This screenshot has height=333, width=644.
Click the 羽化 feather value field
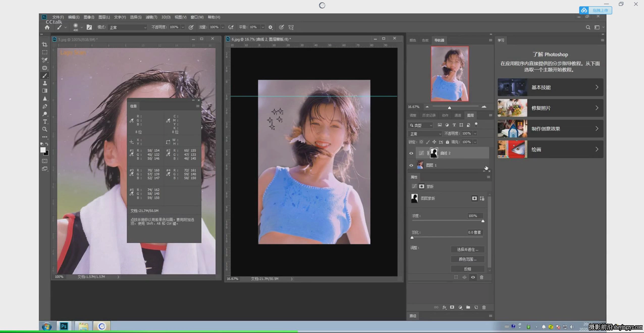[x=475, y=232]
